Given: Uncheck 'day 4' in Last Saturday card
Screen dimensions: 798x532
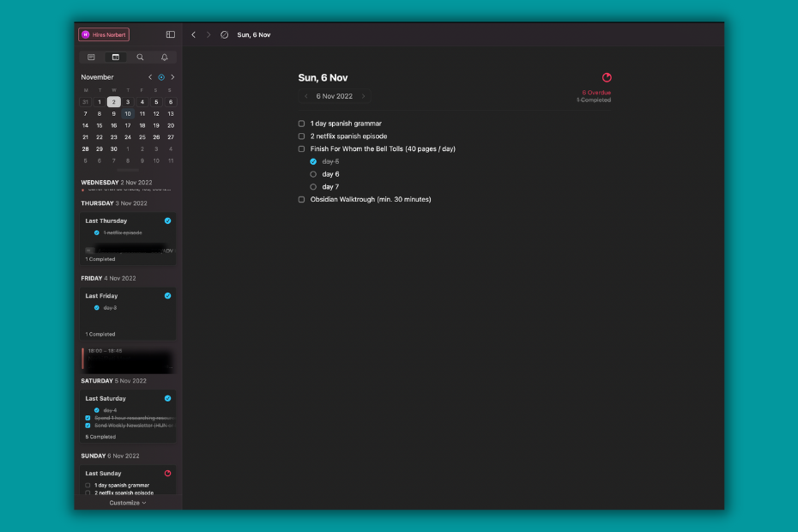Looking at the screenshot, I should pos(97,410).
